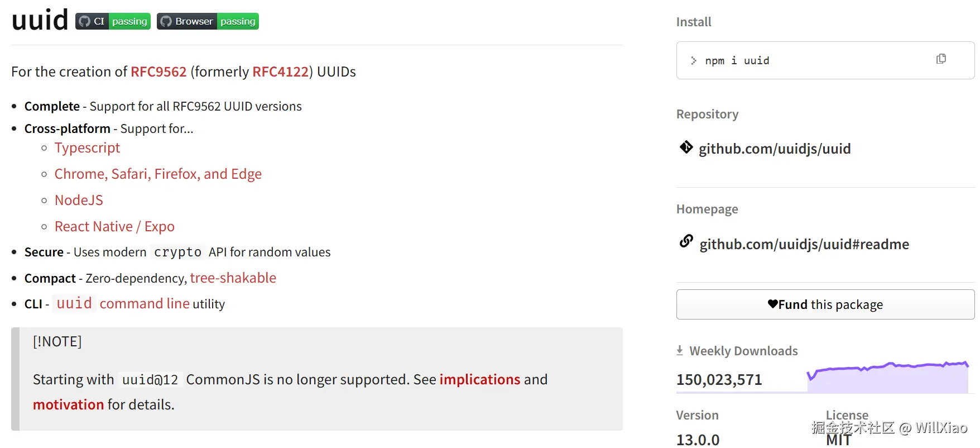The height and width of the screenshot is (448, 980).
Task: Open the RFC9562 link
Action: (158, 72)
